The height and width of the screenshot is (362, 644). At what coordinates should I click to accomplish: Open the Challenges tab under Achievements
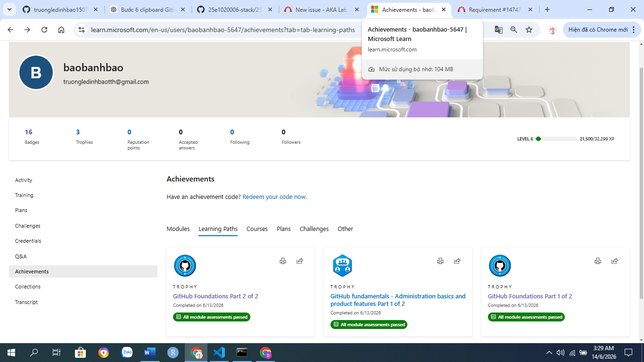[x=314, y=229]
